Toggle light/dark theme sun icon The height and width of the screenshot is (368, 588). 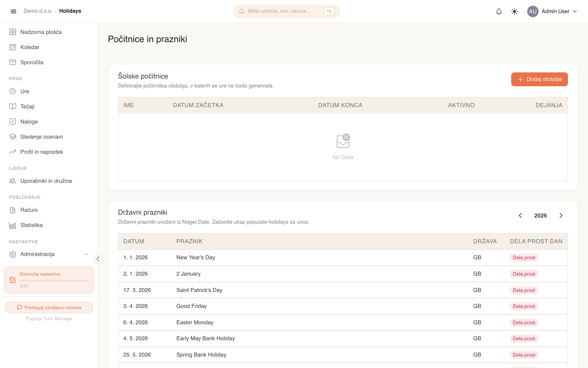(x=514, y=11)
